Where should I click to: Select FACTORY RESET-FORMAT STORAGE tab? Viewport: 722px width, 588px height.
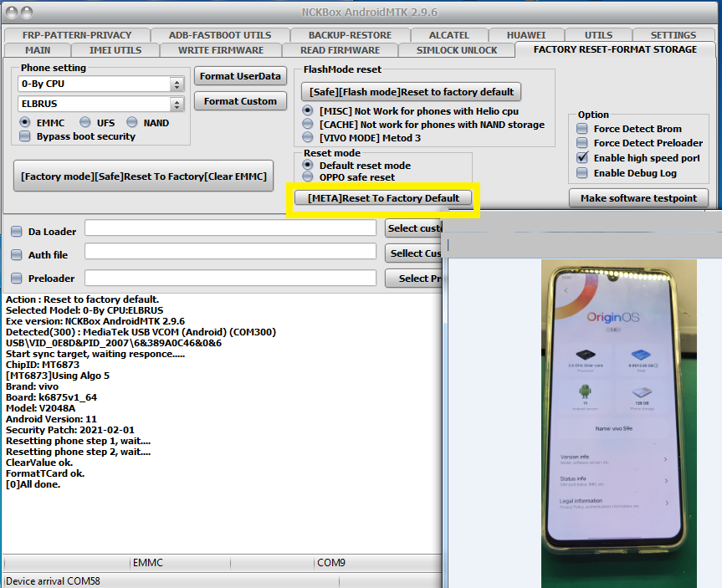pos(615,49)
